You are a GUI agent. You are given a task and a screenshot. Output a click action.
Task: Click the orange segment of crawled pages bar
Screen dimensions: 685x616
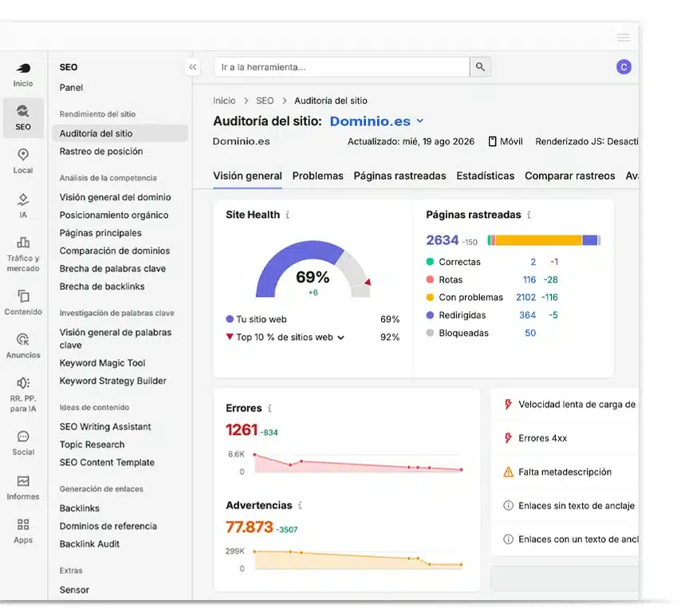click(538, 240)
